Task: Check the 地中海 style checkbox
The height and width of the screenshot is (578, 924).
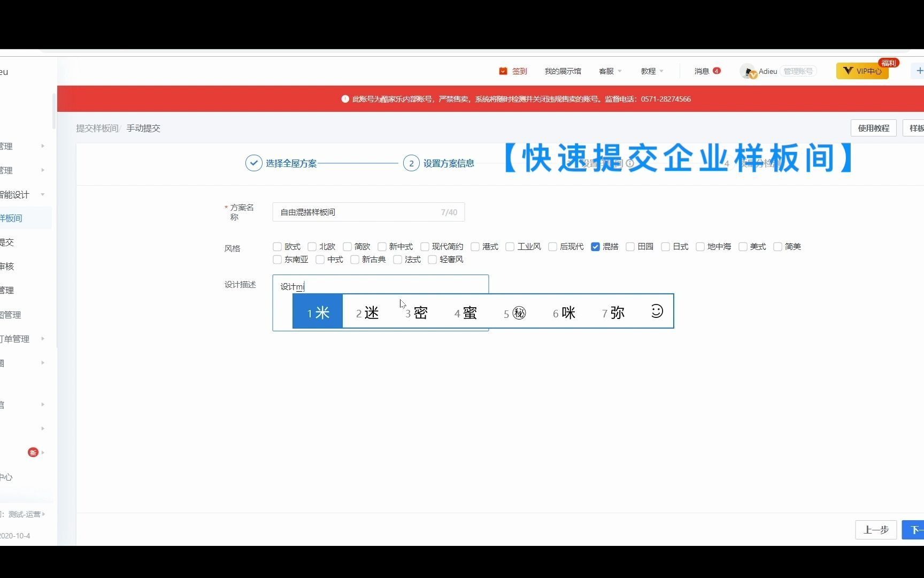Action: pos(700,247)
